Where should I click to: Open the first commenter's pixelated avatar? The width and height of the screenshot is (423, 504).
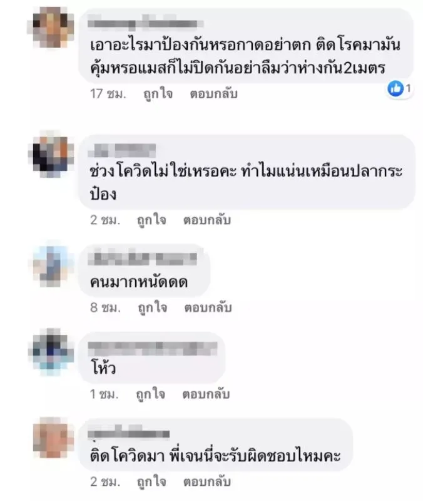click(51, 28)
